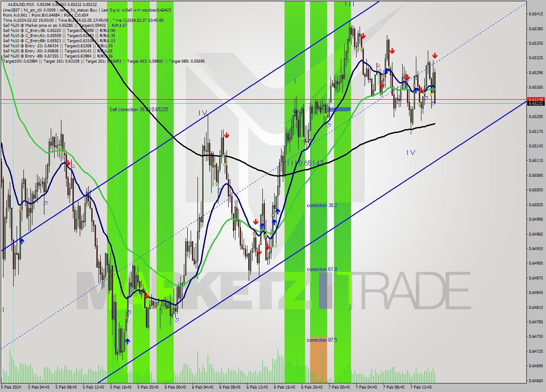Viewport: 546px width, 392px height.
Task: Click the blue buy arrow under 5 Feb 16:45 low
Action: pos(127,341)
